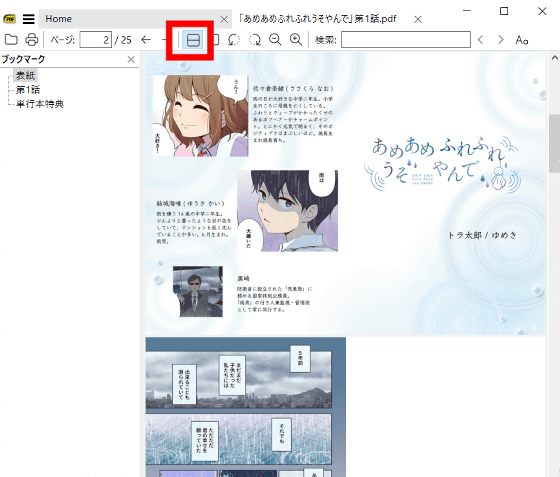Click the SumatraPDF app icon
Viewport: 560px width, 477px height.
click(10, 19)
